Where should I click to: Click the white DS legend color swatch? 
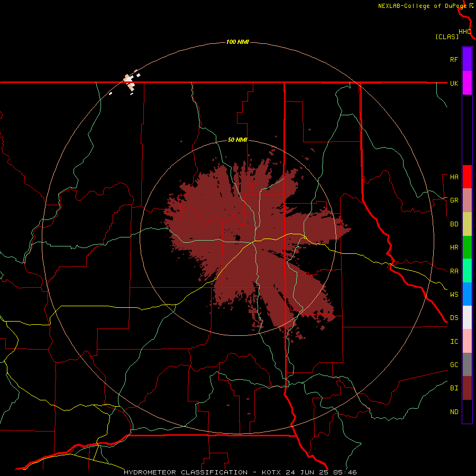467,317
